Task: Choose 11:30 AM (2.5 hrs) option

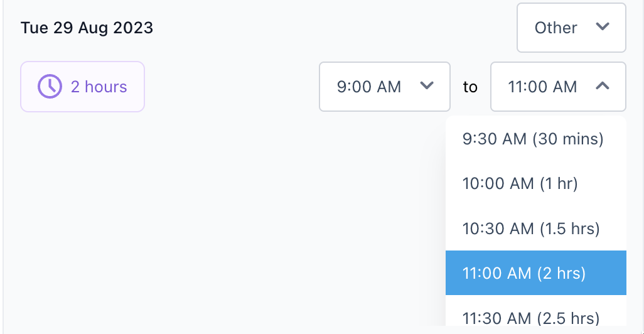Action: tap(536, 311)
